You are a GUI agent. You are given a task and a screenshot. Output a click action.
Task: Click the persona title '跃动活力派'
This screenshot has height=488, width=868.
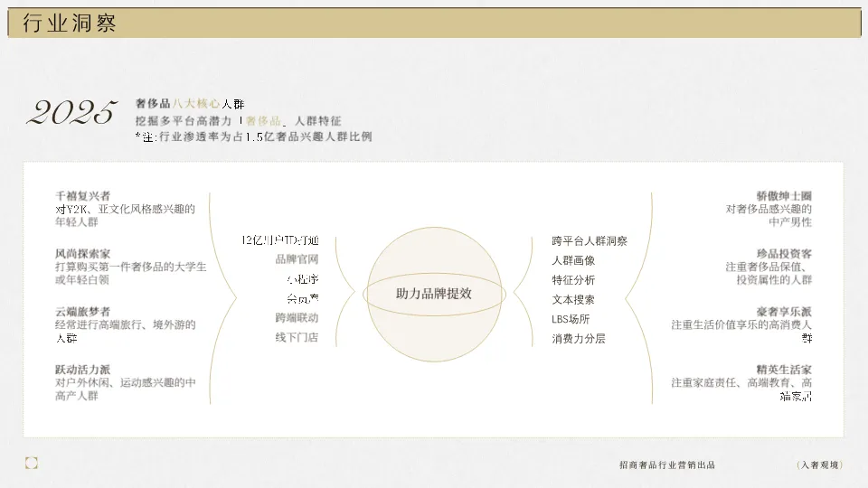tap(82, 370)
